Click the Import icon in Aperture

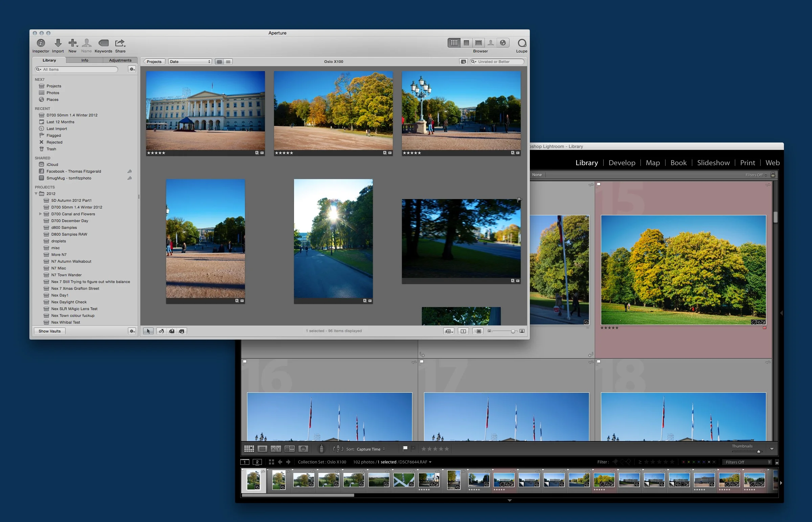click(x=58, y=43)
